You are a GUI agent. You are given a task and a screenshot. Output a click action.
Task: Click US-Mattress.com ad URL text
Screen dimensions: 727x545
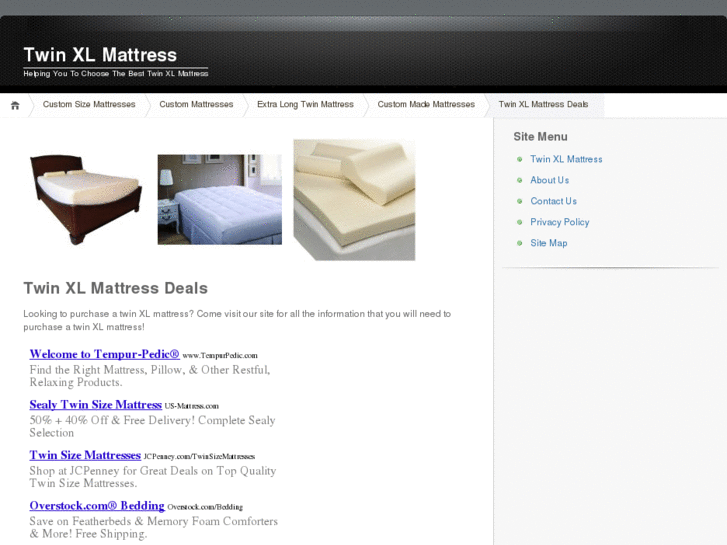pyautogui.click(x=191, y=406)
